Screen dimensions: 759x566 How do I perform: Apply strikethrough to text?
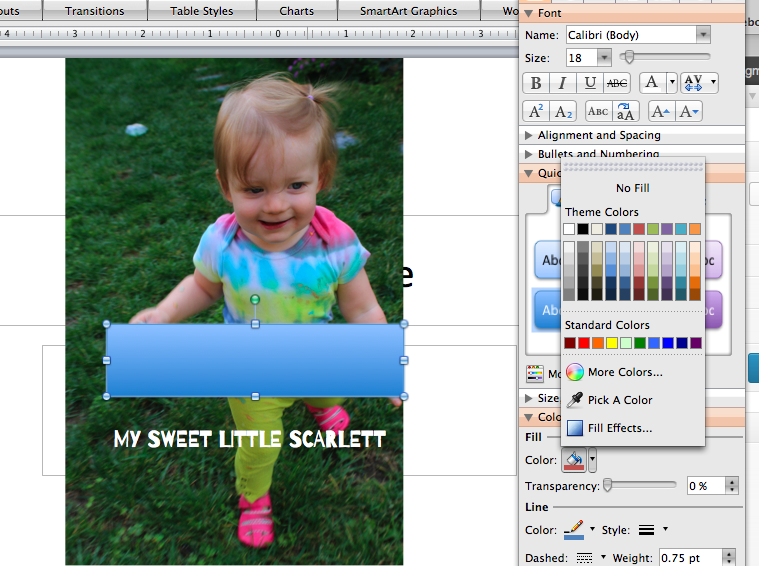click(x=617, y=84)
